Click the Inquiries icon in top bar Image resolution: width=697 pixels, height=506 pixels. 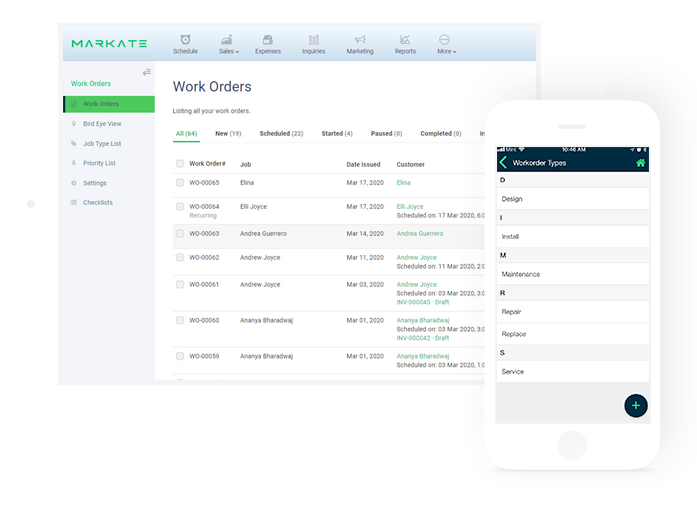tap(314, 40)
